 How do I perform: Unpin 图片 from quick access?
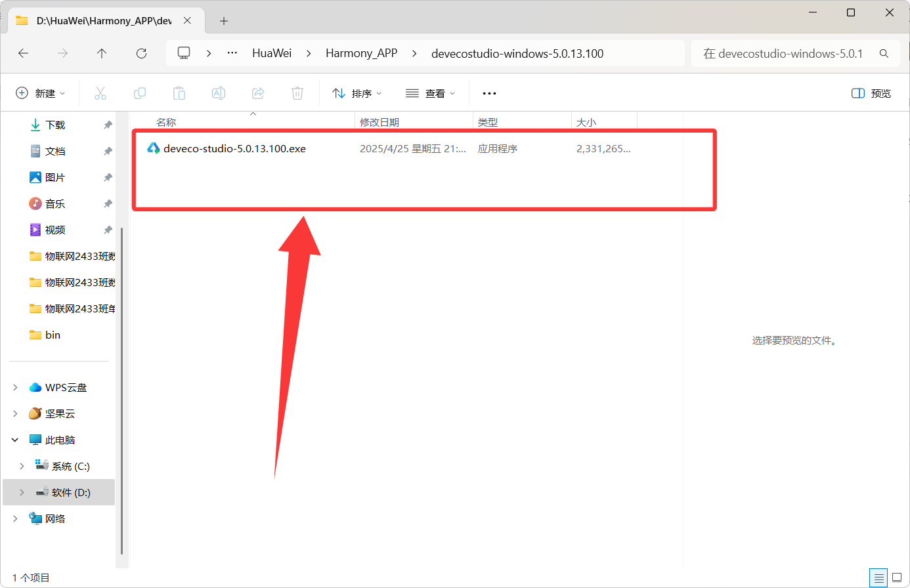pyautogui.click(x=108, y=177)
